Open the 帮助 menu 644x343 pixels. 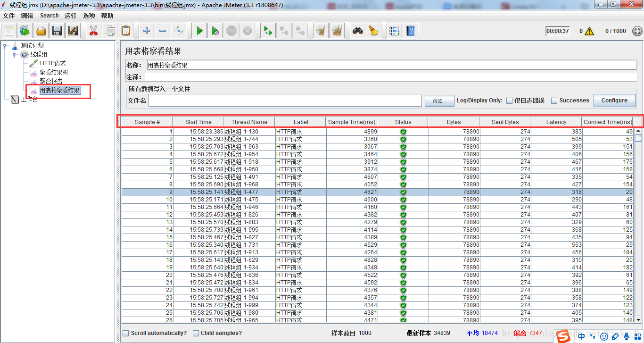107,16
